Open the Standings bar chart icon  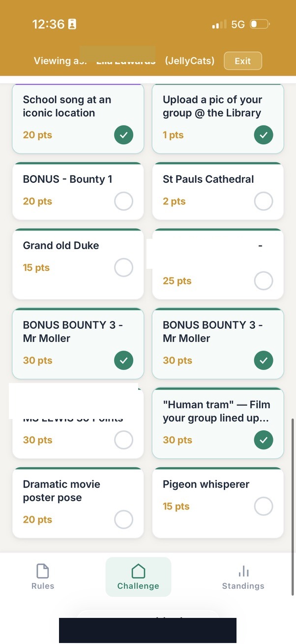click(x=243, y=571)
